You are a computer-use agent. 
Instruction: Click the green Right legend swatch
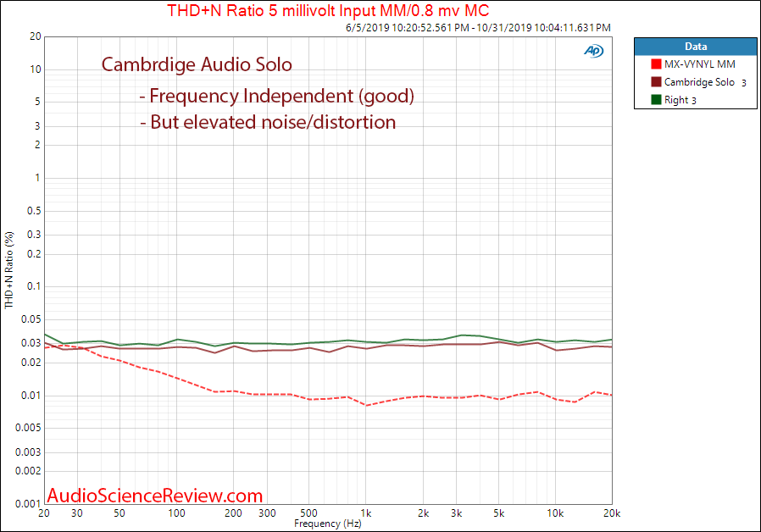656,100
